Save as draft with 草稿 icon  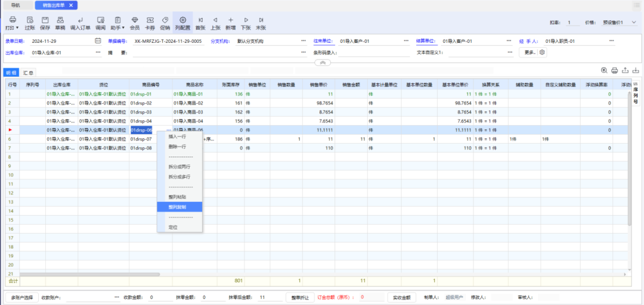point(60,23)
